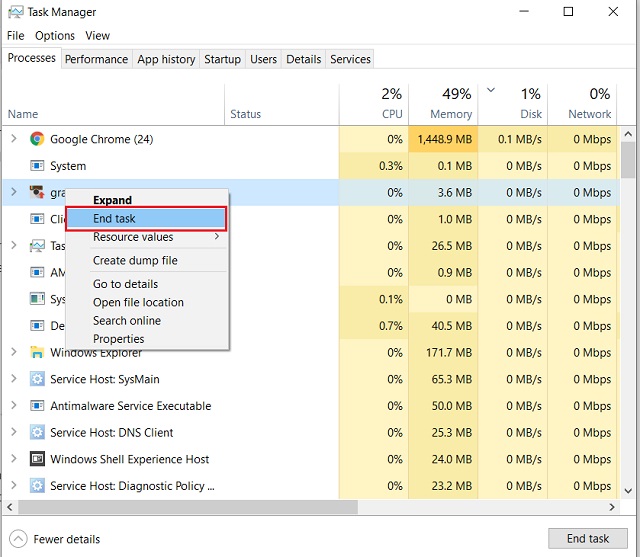Open Resource values submenu arrow

pos(217,237)
